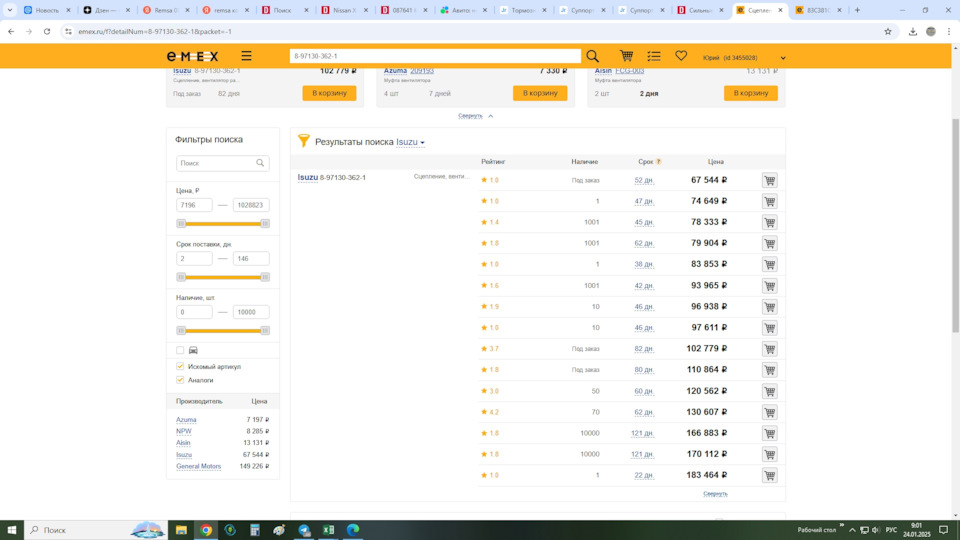Add Isuzu 102 779 ₽ card to cart

click(329, 93)
